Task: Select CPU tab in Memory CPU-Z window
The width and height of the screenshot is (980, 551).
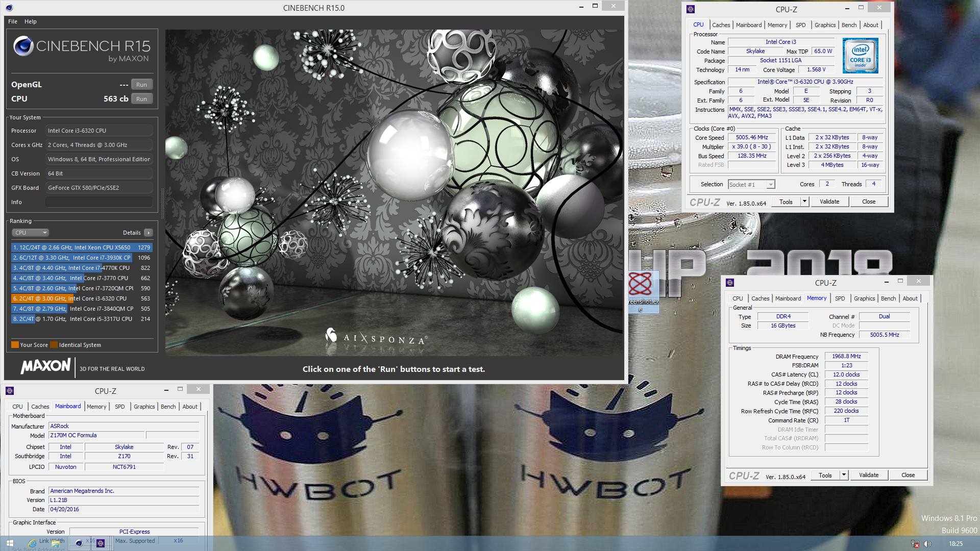Action: (x=738, y=298)
